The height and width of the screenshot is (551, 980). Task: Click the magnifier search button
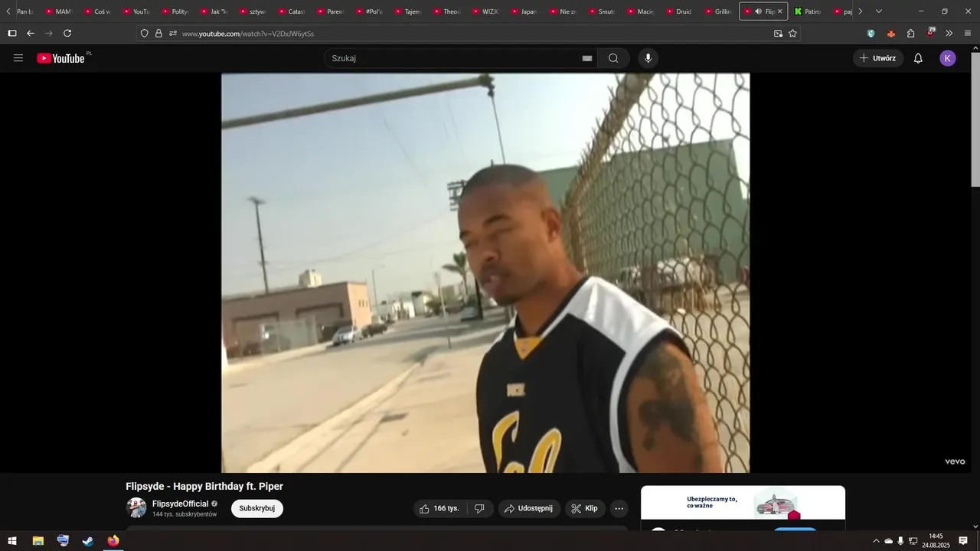613,58
